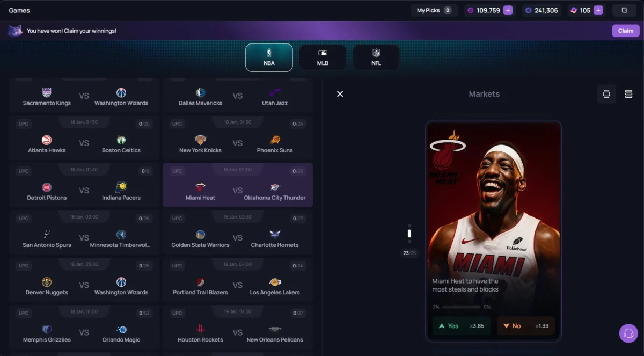This screenshot has width=644, height=356.
Task: Click the Golden State Warriors logo
Action: coord(200,235)
